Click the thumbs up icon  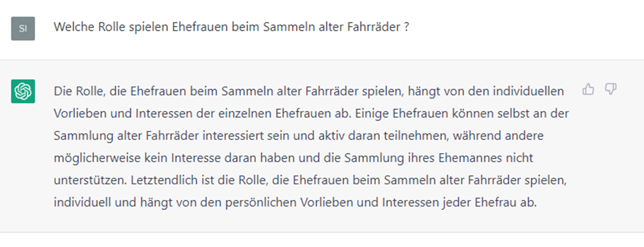(x=588, y=90)
